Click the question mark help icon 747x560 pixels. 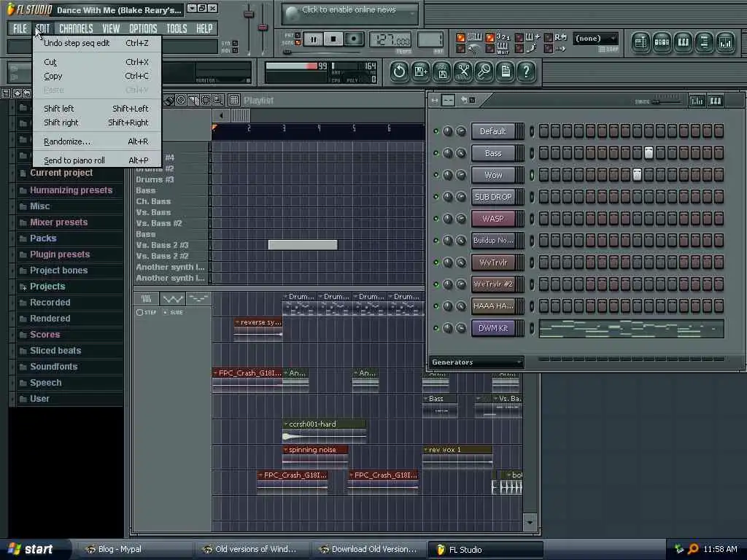point(527,71)
